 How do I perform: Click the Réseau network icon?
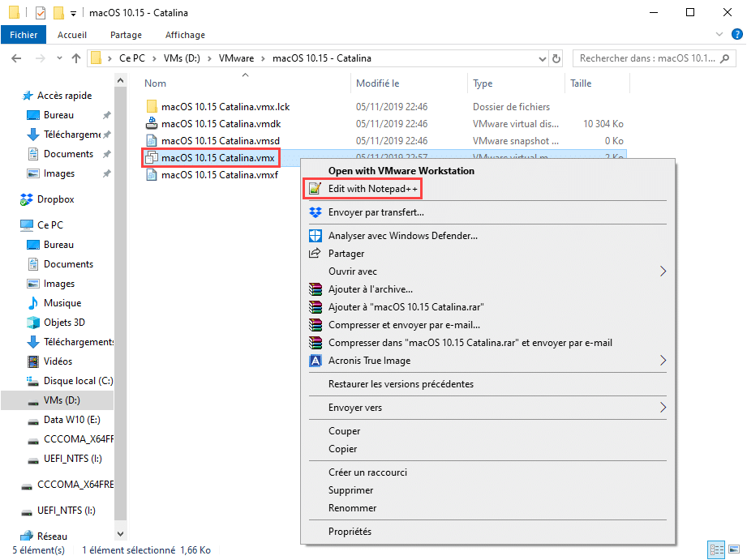pos(27,536)
